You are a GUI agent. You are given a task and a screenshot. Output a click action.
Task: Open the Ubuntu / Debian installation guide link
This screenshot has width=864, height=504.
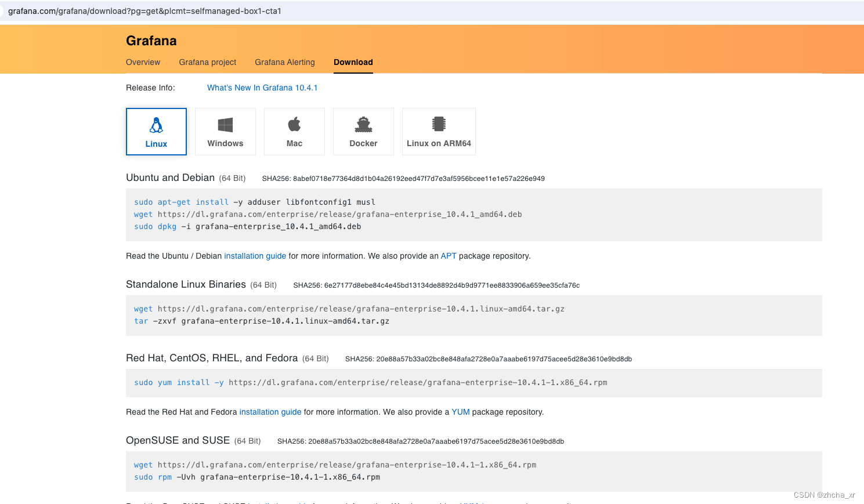pos(255,256)
